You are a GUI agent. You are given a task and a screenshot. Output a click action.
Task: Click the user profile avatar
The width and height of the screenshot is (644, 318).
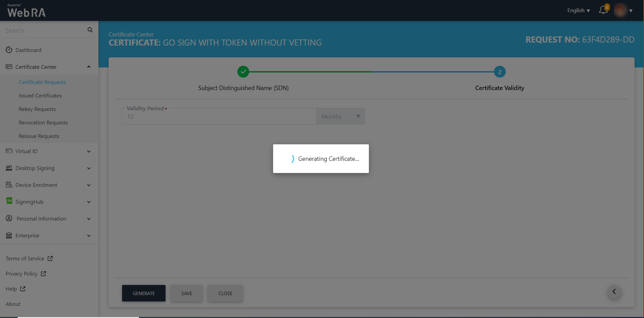point(620,10)
